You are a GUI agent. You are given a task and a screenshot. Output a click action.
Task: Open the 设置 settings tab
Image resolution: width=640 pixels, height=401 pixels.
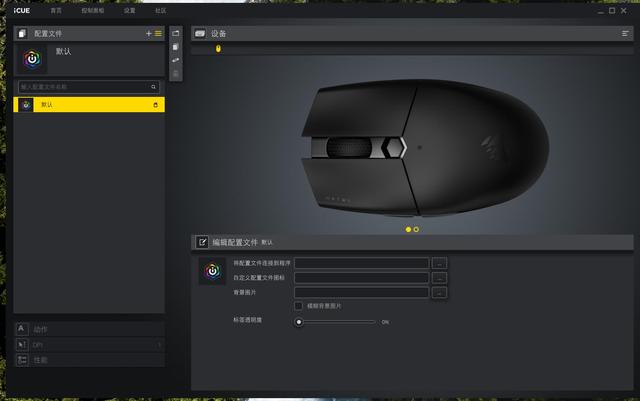[129, 11]
